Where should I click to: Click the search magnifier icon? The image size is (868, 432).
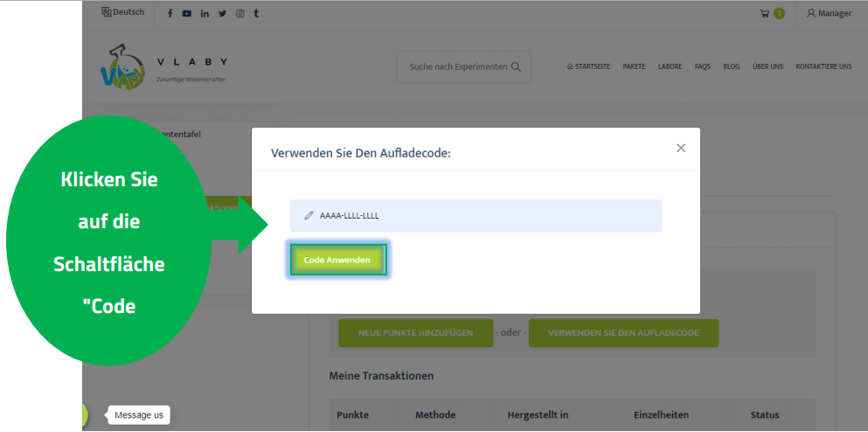516,67
